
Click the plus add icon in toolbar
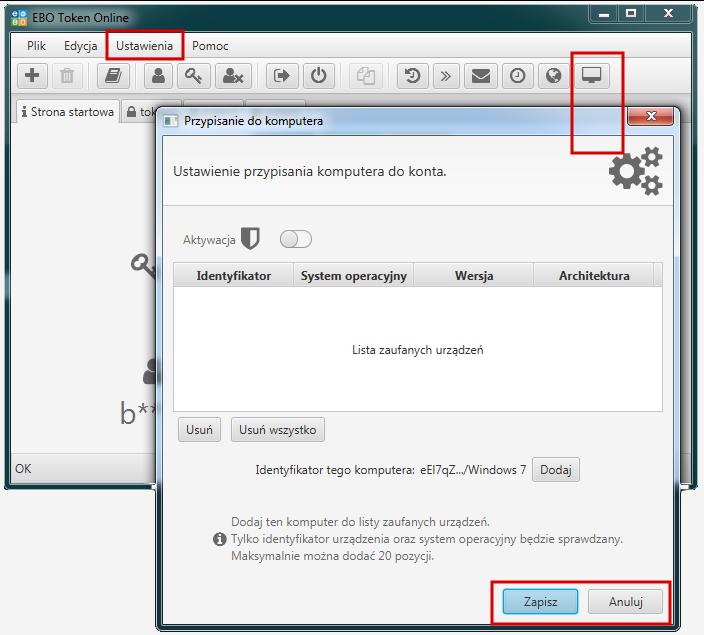[x=32, y=75]
